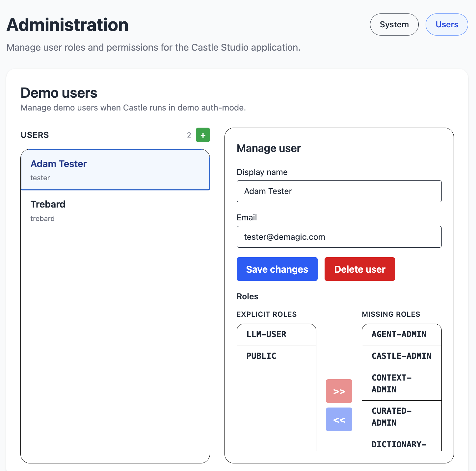Click the Display name input field
Image resolution: width=476 pixels, height=471 pixels.
pyautogui.click(x=339, y=191)
